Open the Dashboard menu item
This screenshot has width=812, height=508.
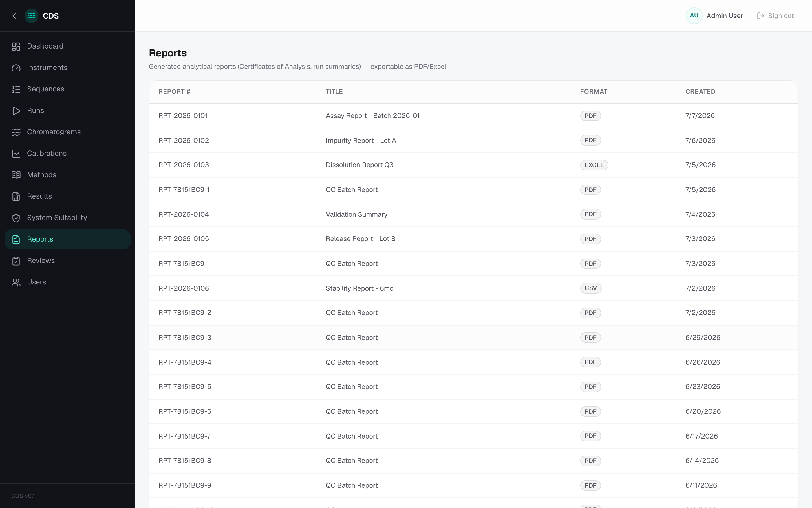coord(67,46)
